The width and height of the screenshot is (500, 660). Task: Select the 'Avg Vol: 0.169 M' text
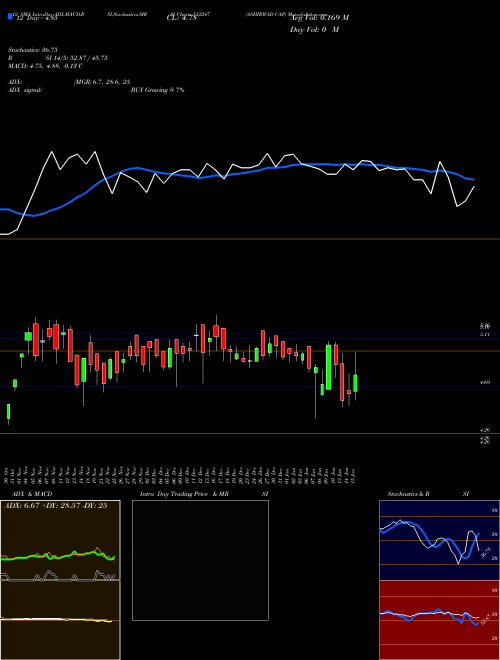tap(319, 18)
